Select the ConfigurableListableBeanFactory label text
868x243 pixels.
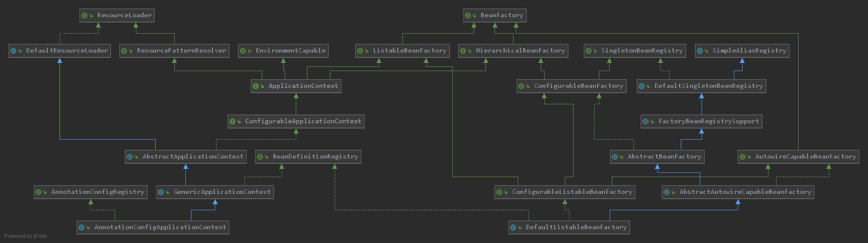[572, 192]
